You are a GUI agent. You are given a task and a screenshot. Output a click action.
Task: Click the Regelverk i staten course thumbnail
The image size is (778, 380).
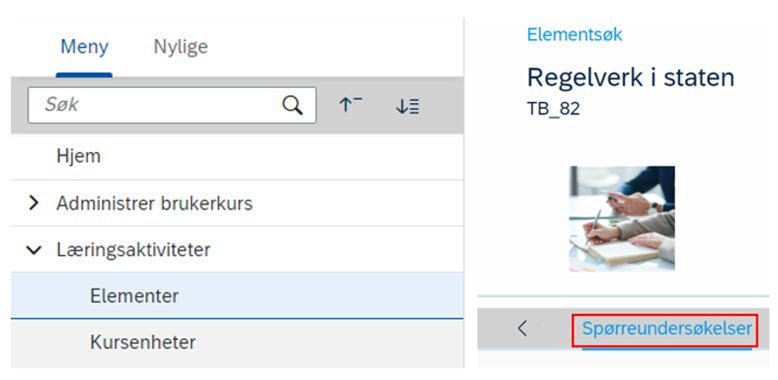point(622,219)
